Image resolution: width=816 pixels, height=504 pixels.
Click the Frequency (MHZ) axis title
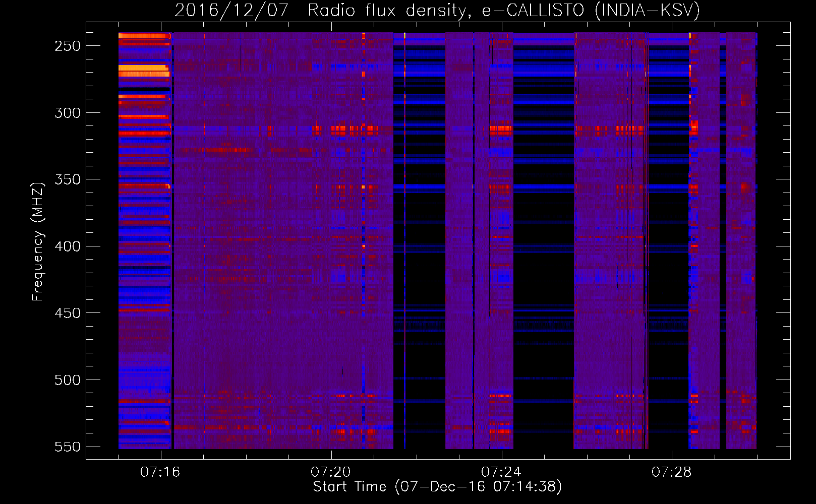click(38, 241)
